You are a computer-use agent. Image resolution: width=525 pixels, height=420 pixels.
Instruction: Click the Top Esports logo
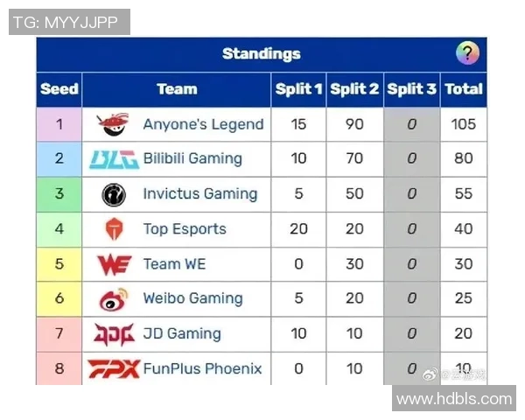click(x=114, y=229)
